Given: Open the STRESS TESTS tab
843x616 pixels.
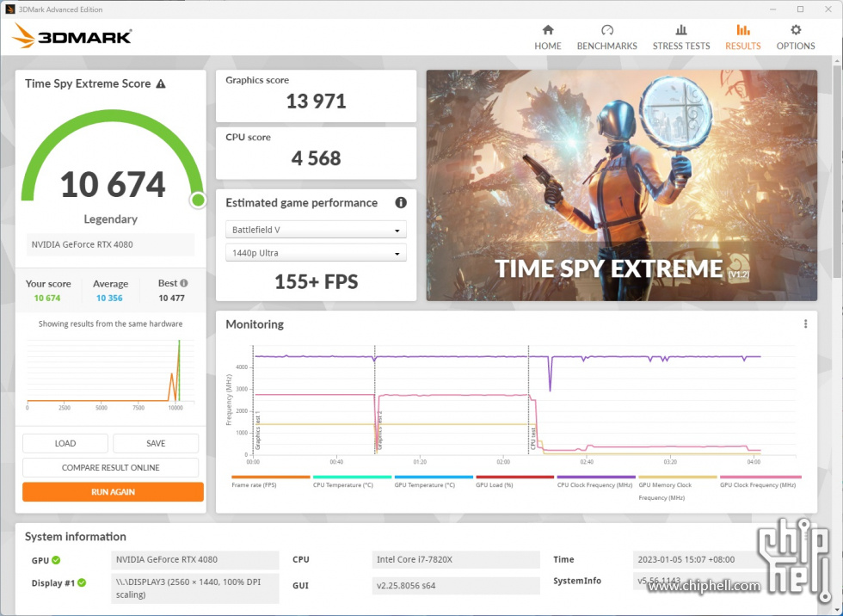Looking at the screenshot, I should [681, 38].
